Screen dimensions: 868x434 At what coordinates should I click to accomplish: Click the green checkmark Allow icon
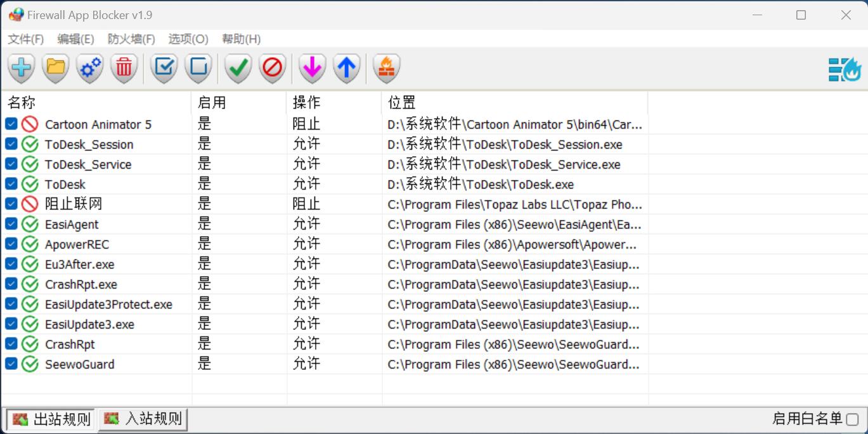point(238,67)
